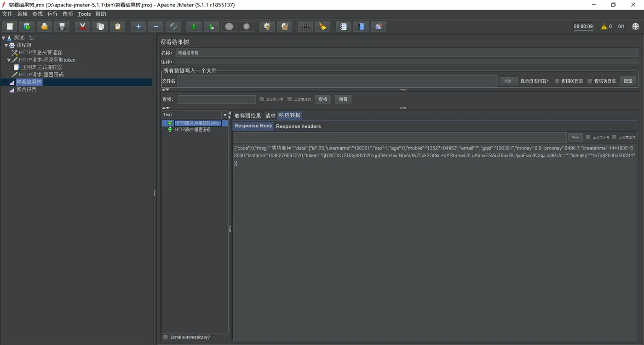Select 正则表达式提取器 in the tree
This screenshot has width=644, height=345.
(x=42, y=68)
